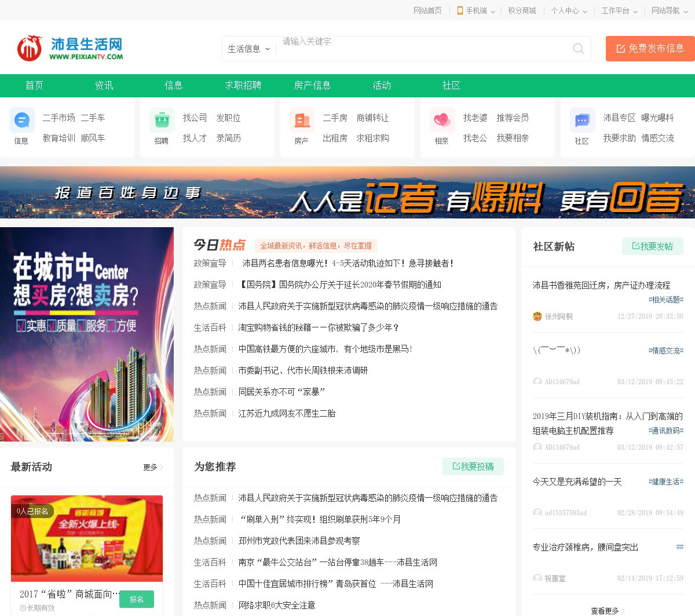Screen dimensions: 695x616
Task: Open the 相亲 pink heart icon
Action: 442,120
